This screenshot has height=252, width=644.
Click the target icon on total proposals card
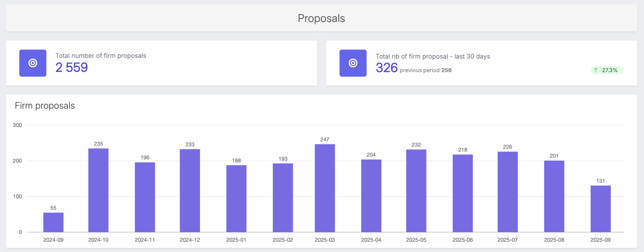tap(33, 63)
